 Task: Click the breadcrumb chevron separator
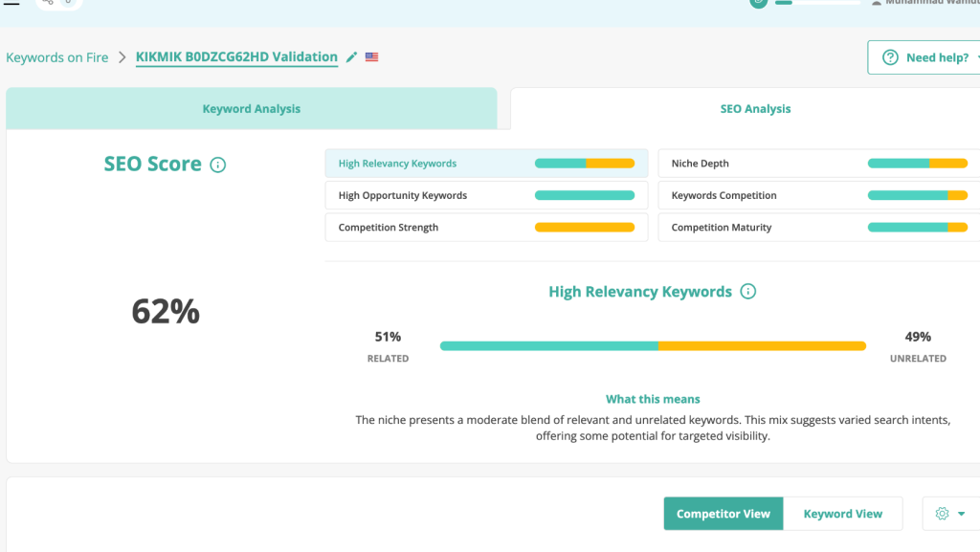click(122, 57)
